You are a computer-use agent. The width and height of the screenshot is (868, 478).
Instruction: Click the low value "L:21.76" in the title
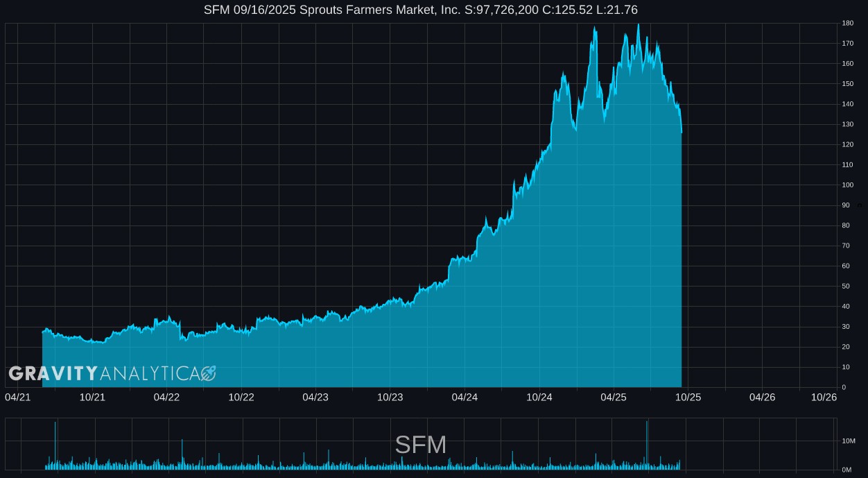pyautogui.click(x=617, y=10)
